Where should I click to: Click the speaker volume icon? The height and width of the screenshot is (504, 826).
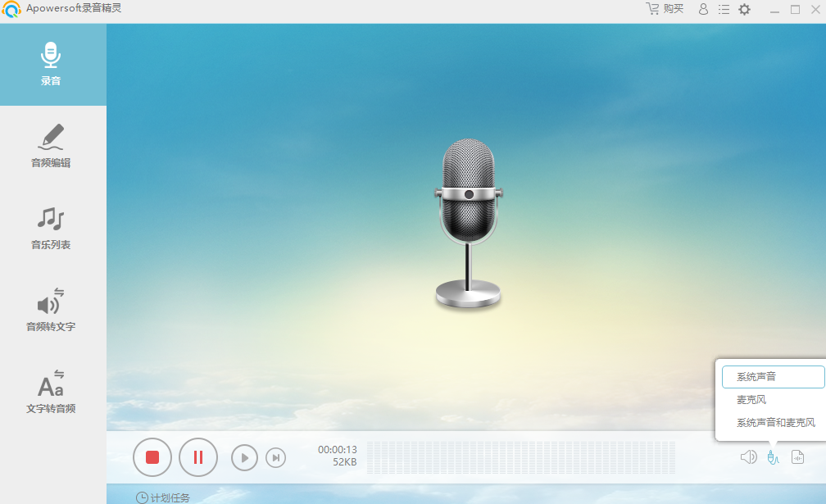[748, 457]
